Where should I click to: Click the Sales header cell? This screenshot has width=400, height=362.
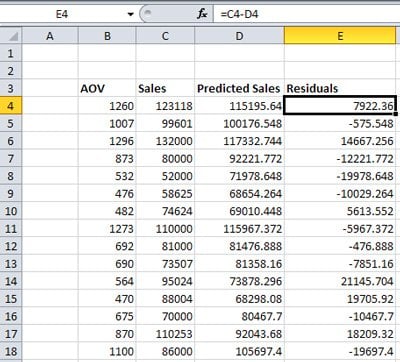pos(165,88)
